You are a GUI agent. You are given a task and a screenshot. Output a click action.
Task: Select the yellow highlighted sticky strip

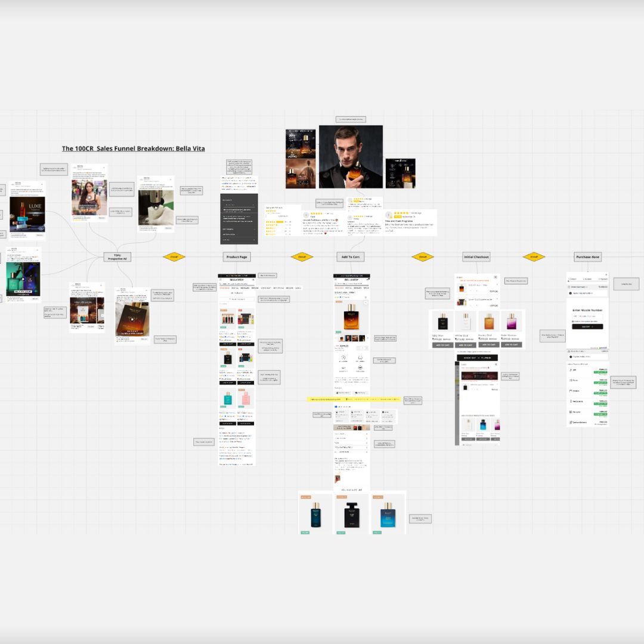tap(354, 399)
